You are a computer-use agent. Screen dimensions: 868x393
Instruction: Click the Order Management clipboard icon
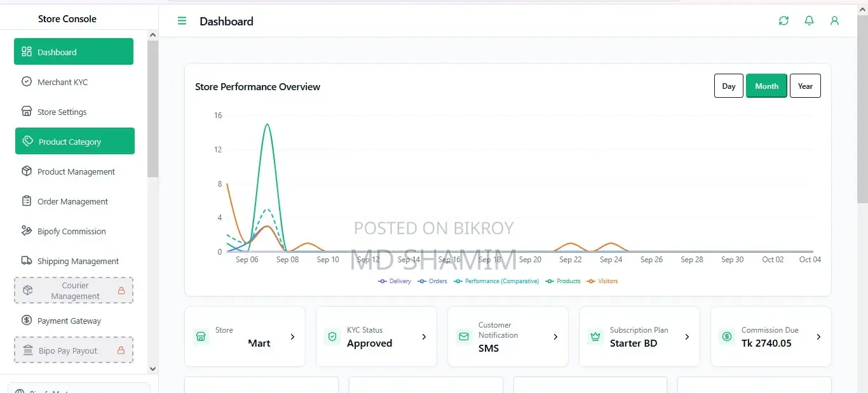coord(27,201)
